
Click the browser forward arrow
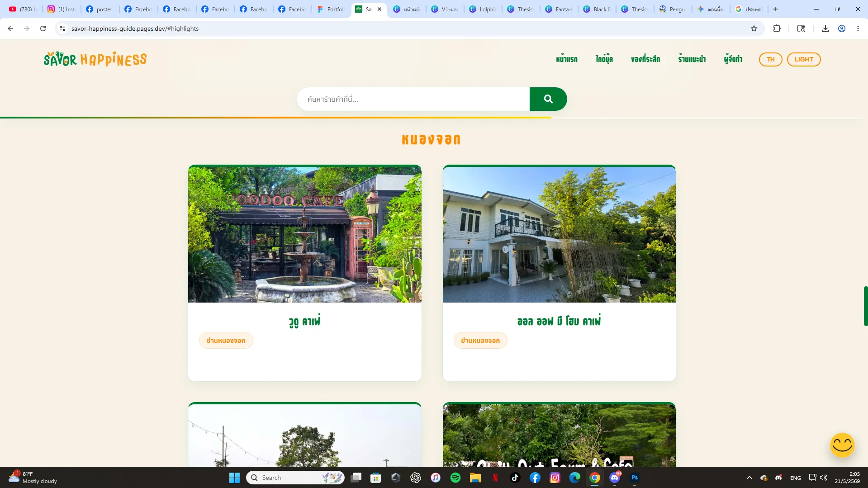[27, 28]
